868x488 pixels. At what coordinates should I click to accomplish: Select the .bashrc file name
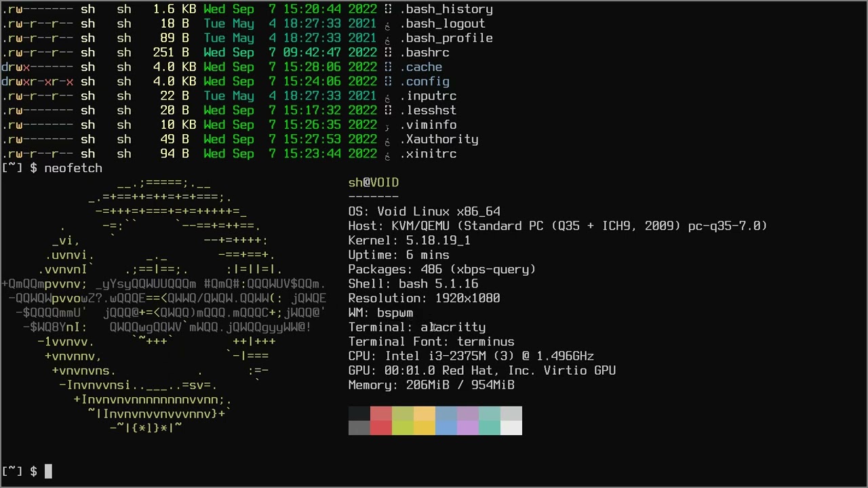[x=425, y=53]
